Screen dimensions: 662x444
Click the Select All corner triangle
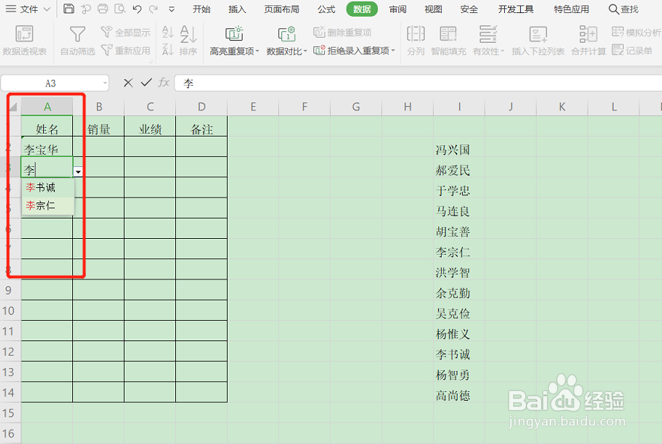pos(13,106)
